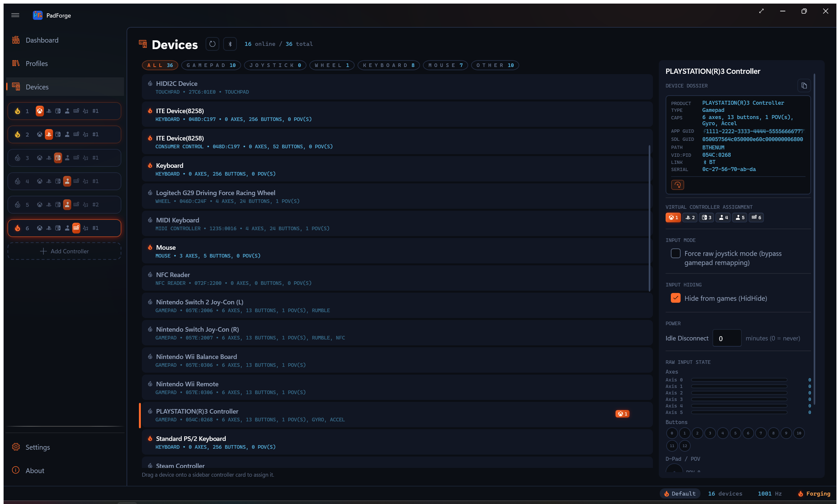Toggle virtual controller 6 keyboard assignment
The image size is (840, 504).
pos(756,217)
